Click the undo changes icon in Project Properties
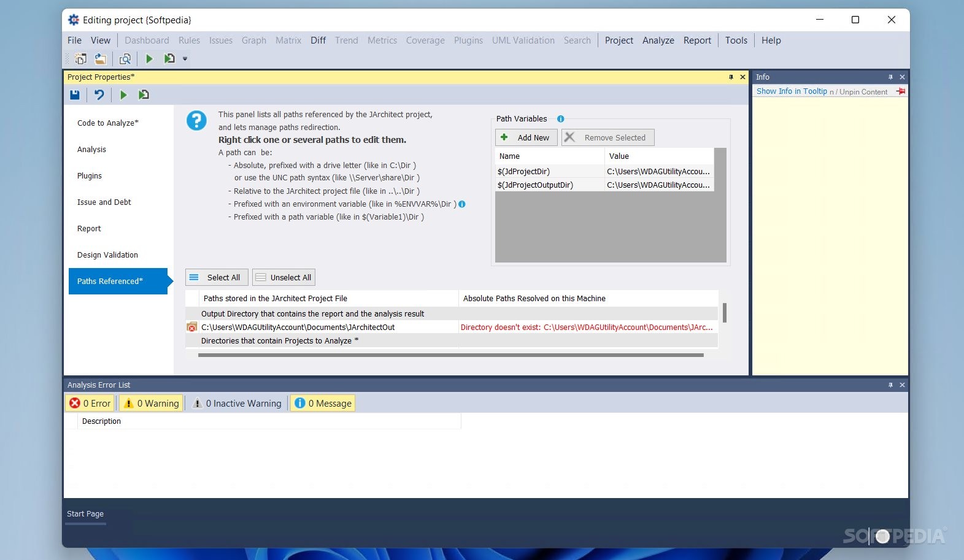Viewport: 964px width, 560px height. pyautogui.click(x=99, y=95)
